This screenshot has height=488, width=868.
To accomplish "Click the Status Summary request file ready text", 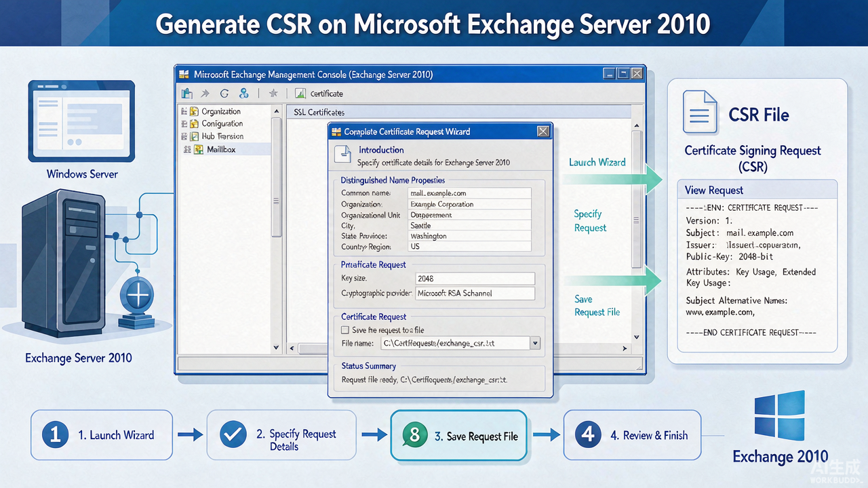I will tap(425, 380).
